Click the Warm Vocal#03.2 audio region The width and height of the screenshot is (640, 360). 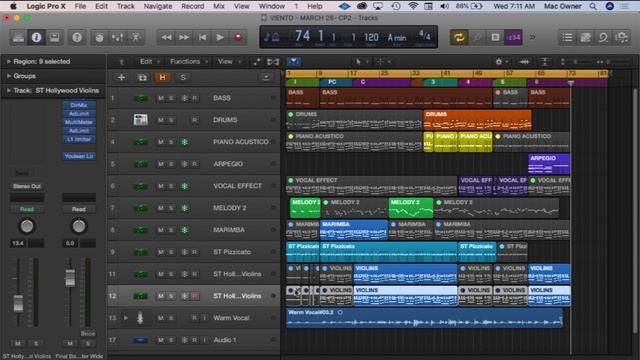point(424,318)
